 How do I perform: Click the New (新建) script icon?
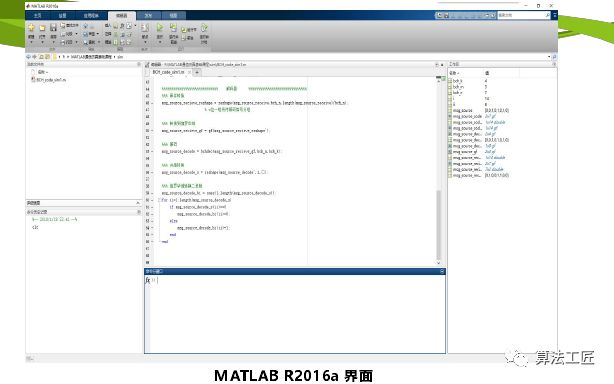31,27
